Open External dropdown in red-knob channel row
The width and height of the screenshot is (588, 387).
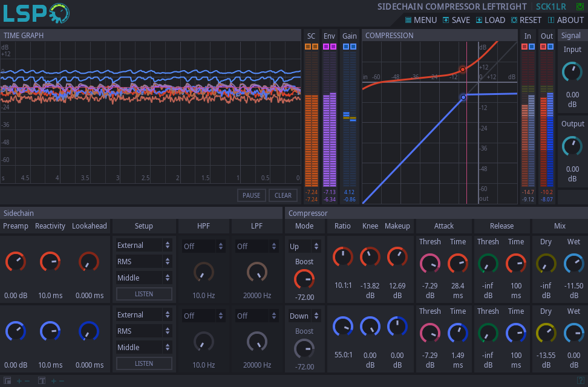coord(144,246)
